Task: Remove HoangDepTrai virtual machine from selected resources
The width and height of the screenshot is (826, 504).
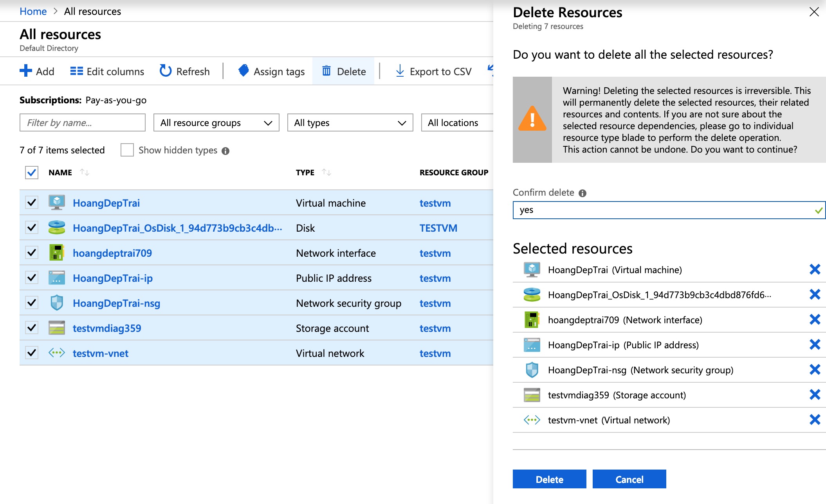Action: click(x=815, y=270)
